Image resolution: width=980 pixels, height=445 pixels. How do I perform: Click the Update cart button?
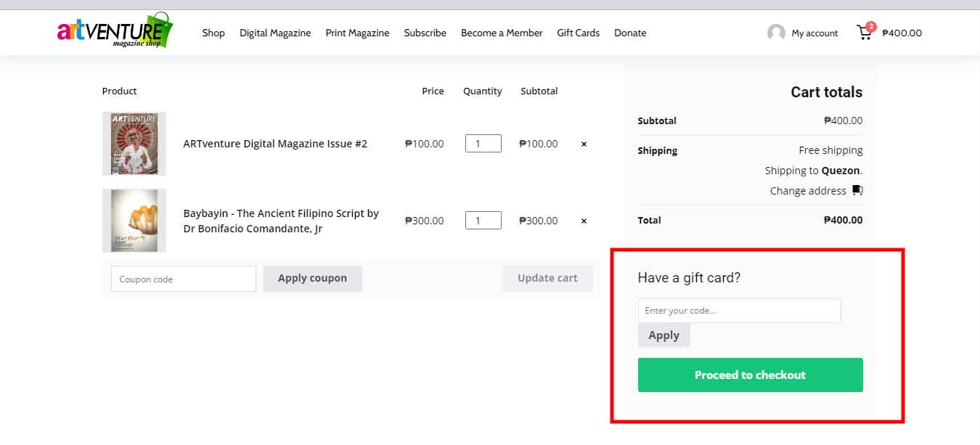(x=547, y=278)
